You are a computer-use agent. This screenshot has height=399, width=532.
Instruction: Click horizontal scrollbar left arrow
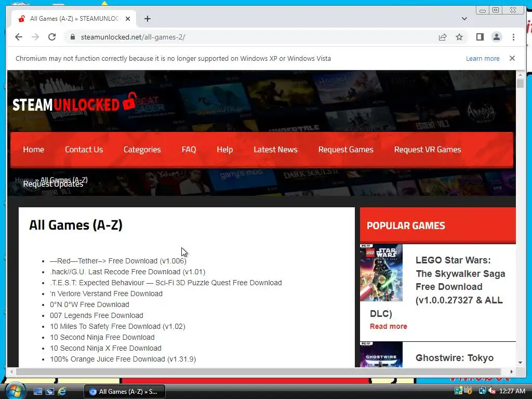point(11,371)
